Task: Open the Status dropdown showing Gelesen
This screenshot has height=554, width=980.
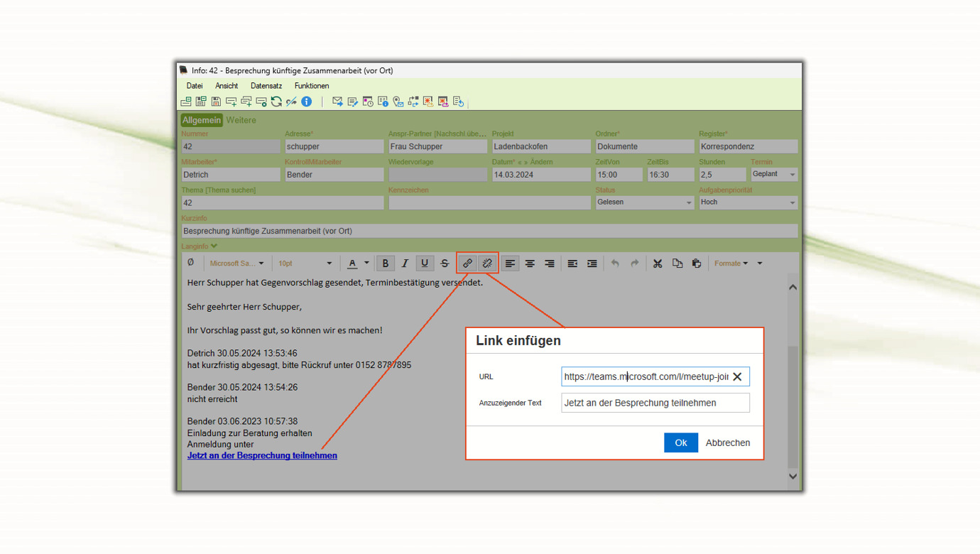Action: [x=644, y=202]
